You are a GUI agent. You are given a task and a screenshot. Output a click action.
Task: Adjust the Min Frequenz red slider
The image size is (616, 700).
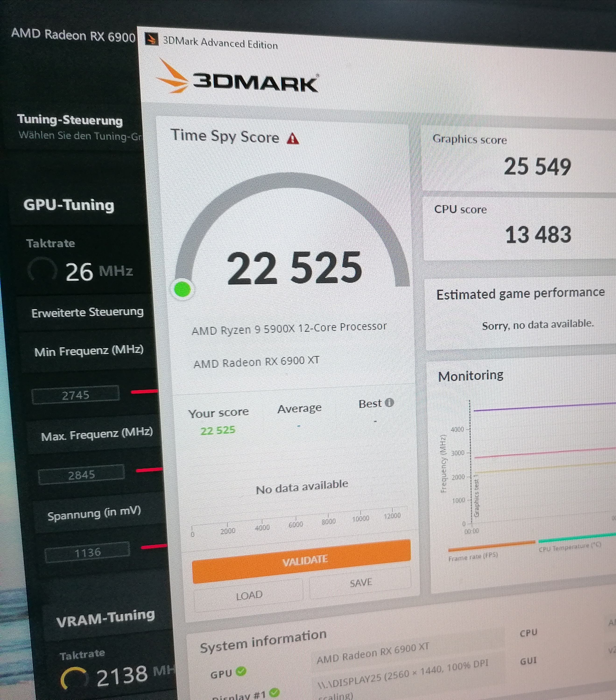coord(144,392)
